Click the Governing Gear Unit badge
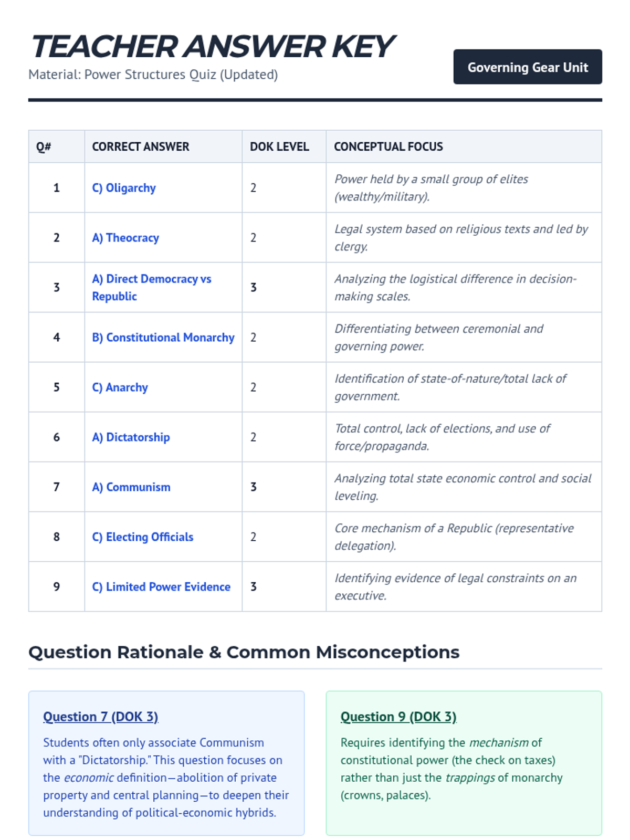 click(527, 67)
